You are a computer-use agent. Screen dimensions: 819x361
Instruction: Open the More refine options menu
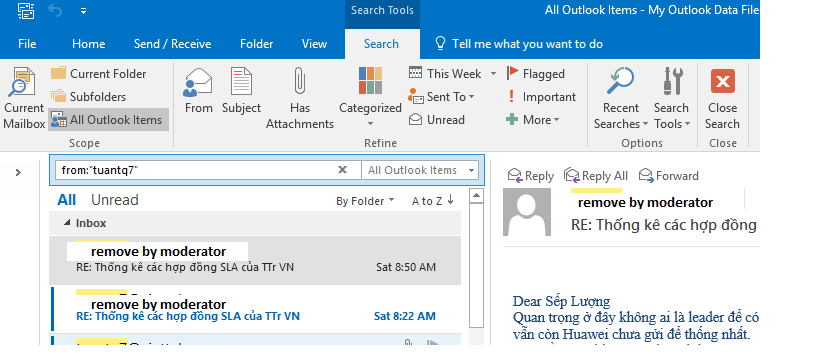(533, 120)
